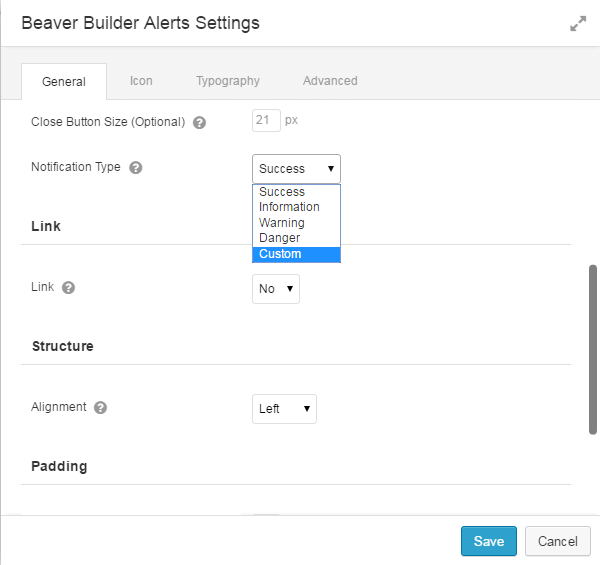Image resolution: width=600 pixels, height=565 pixels.
Task: Click the expand settings panel arrows icon
Action: [x=578, y=23]
